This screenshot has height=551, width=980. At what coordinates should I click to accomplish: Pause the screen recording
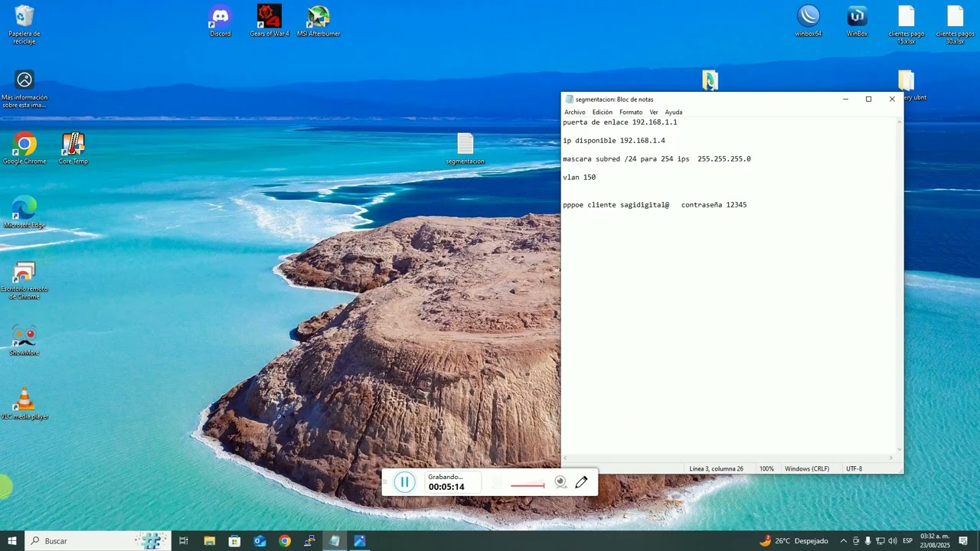click(x=404, y=482)
